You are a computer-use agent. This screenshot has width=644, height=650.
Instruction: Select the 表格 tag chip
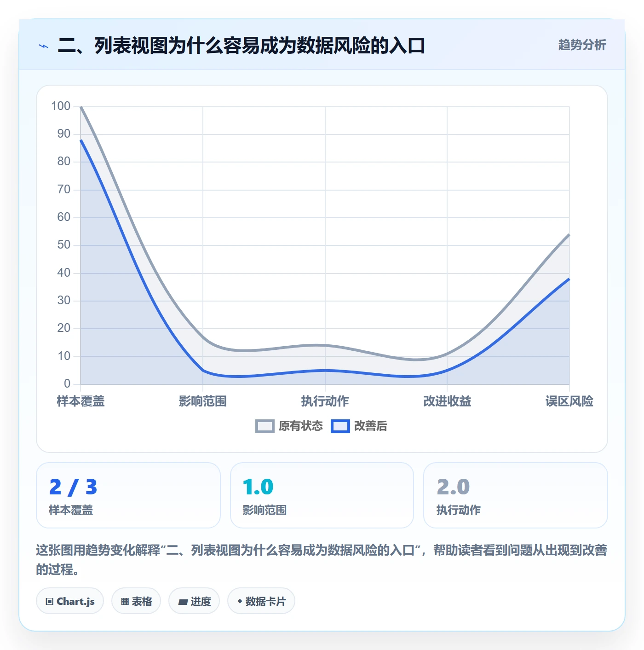136,601
